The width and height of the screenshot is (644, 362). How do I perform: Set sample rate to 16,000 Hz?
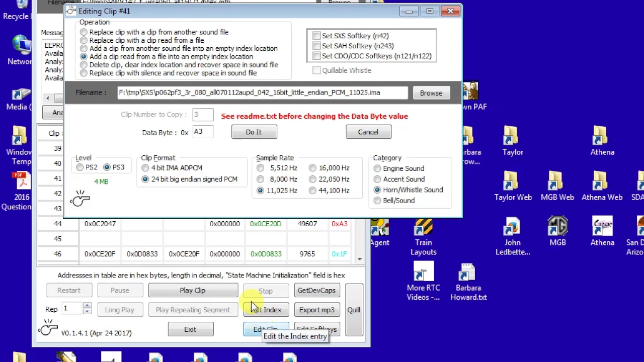(x=312, y=168)
